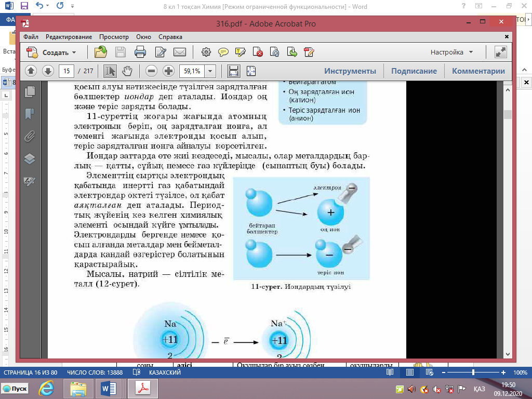The height and width of the screenshot is (399, 532).
Task: Go to previous page arrow
Action: click(31, 71)
